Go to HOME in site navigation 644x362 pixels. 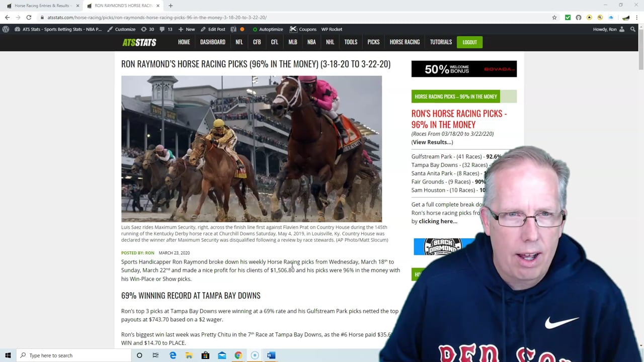(x=184, y=42)
